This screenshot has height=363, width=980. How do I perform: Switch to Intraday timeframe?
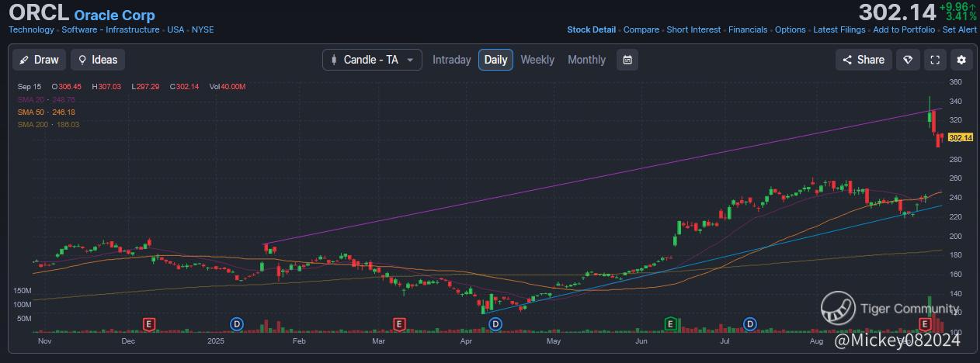click(x=451, y=60)
